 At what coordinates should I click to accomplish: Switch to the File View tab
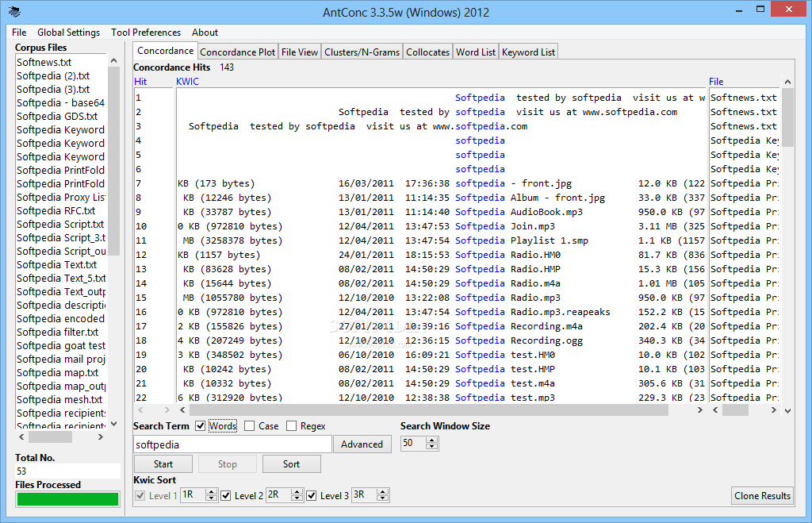[299, 52]
